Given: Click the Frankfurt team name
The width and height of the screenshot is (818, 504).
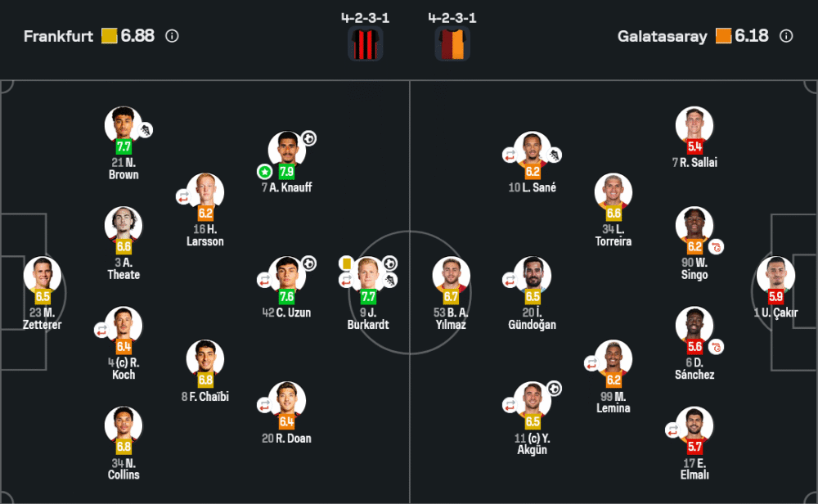Looking at the screenshot, I should point(59,36).
